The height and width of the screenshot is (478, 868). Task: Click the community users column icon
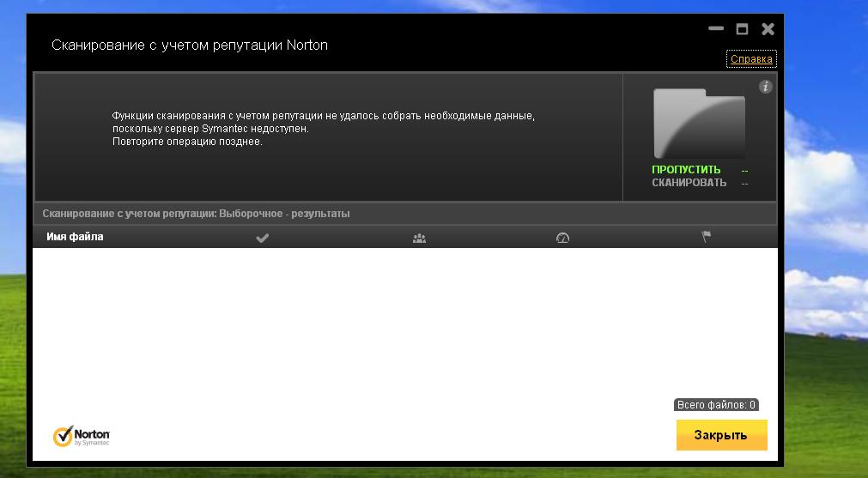pos(419,238)
